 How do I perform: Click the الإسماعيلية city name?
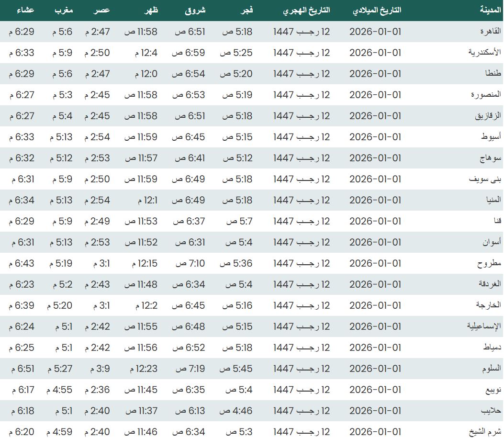484,326
